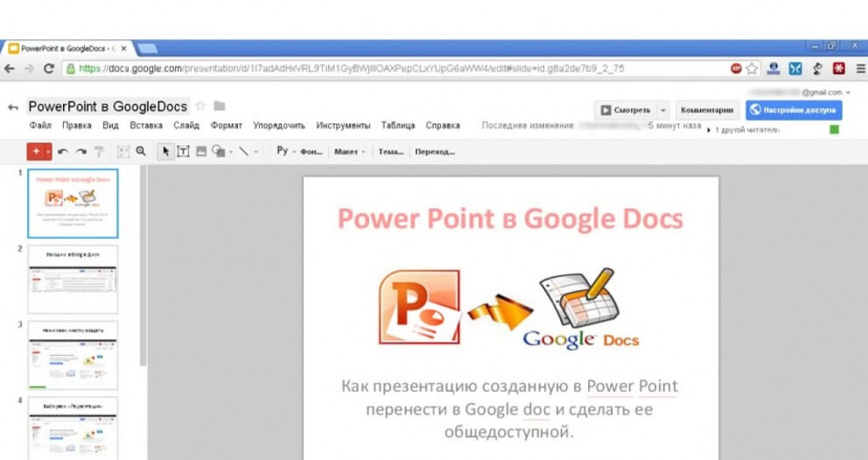
Task: Open the folder icon beside the title
Action: [220, 106]
